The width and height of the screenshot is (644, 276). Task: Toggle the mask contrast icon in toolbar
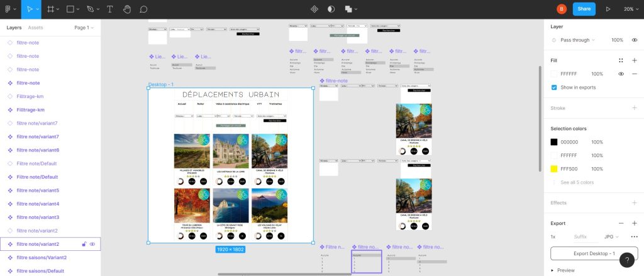[331, 9]
